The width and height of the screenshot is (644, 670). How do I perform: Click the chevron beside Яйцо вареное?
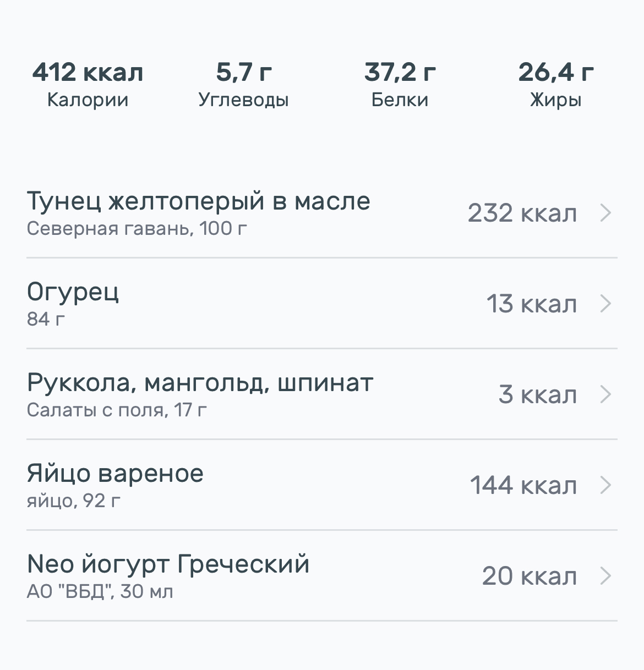pos(605,485)
